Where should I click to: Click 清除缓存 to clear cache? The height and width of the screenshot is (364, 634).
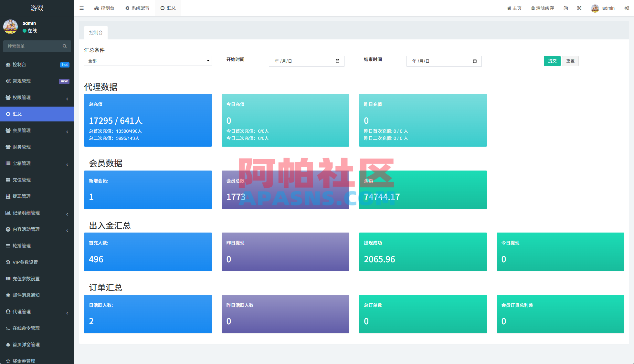click(x=542, y=8)
